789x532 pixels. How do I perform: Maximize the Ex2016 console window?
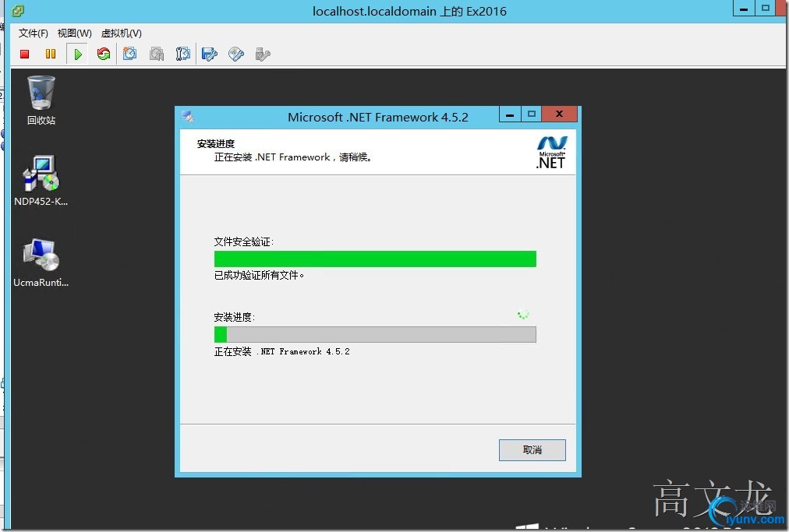click(x=766, y=9)
